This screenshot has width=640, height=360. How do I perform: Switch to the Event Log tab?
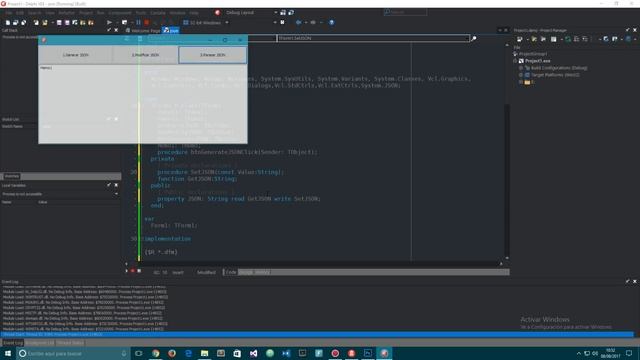(x=13, y=343)
